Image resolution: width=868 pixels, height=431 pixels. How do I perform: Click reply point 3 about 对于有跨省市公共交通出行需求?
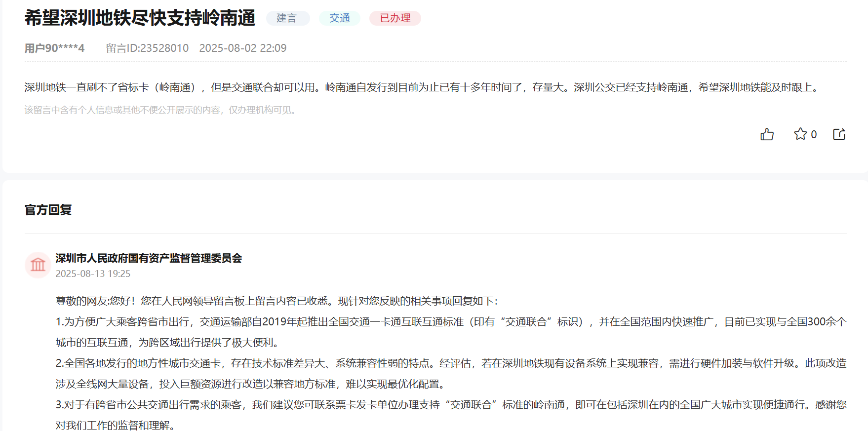[451, 415]
